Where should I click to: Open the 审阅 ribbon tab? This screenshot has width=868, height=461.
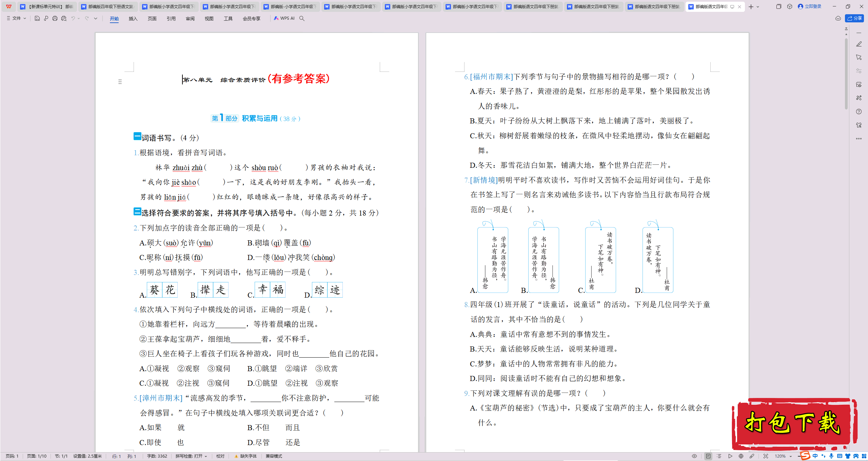tap(190, 19)
